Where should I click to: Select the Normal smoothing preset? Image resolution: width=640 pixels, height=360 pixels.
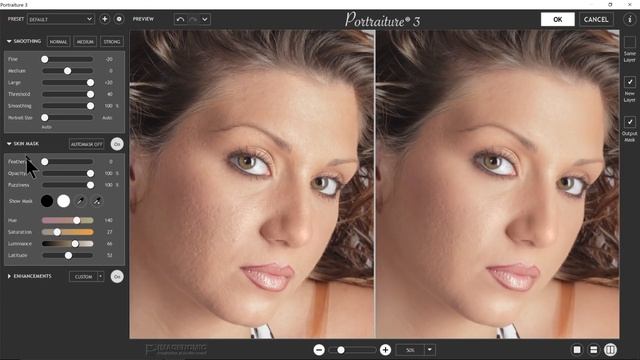58,42
